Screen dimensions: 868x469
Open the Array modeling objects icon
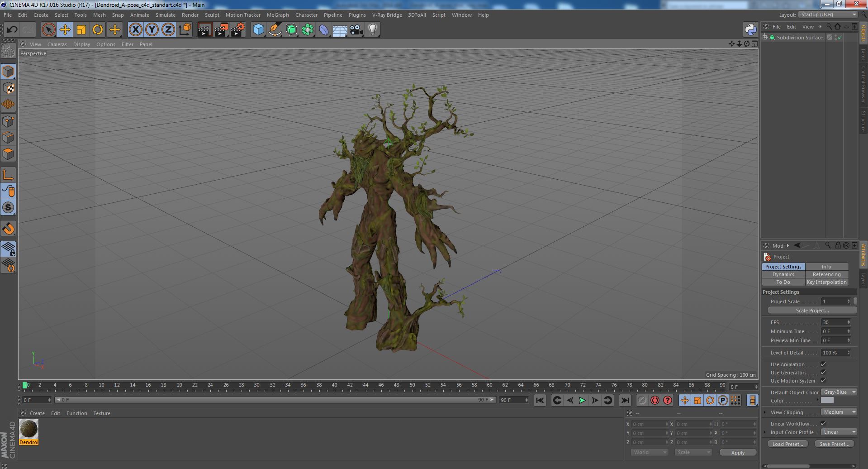coord(308,30)
